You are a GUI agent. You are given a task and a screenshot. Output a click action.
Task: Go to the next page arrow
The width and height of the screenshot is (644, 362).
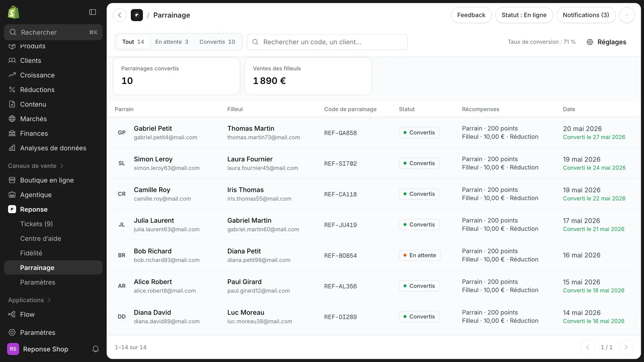[626, 347]
